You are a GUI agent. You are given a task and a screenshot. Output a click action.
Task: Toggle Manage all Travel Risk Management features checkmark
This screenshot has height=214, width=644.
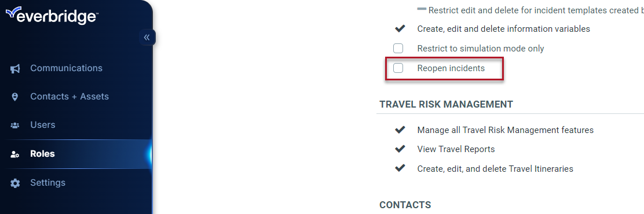point(400,130)
